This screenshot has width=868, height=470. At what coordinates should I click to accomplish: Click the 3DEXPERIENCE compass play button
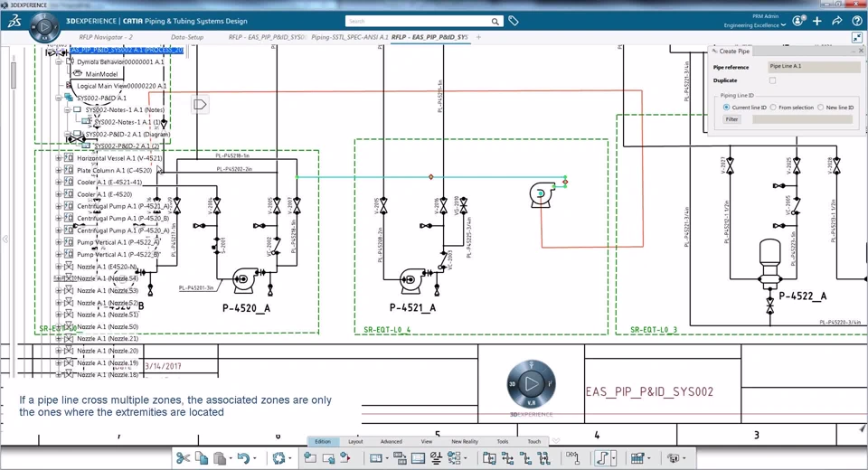tap(45, 26)
